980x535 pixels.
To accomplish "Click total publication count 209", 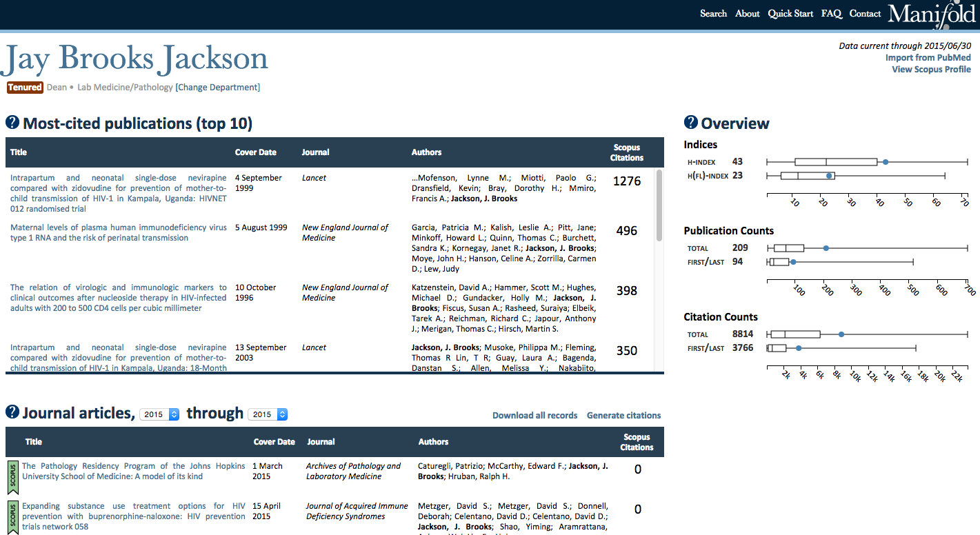I will click(740, 248).
